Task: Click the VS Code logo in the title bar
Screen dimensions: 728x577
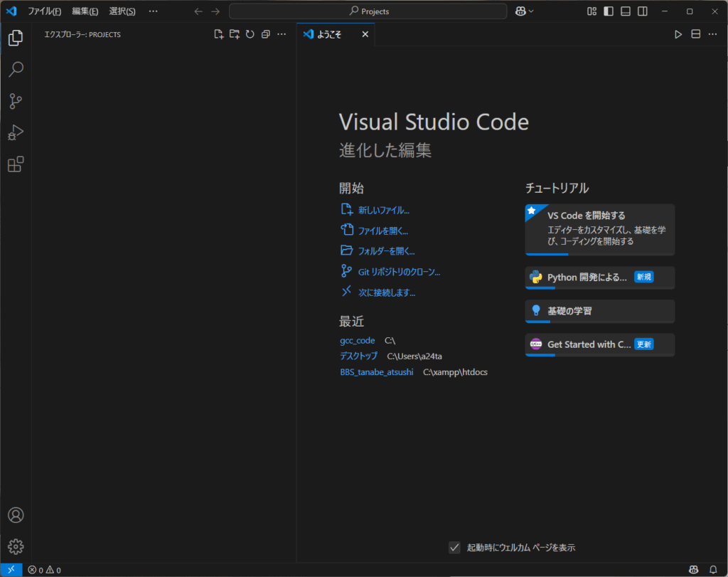Action: tap(11, 11)
